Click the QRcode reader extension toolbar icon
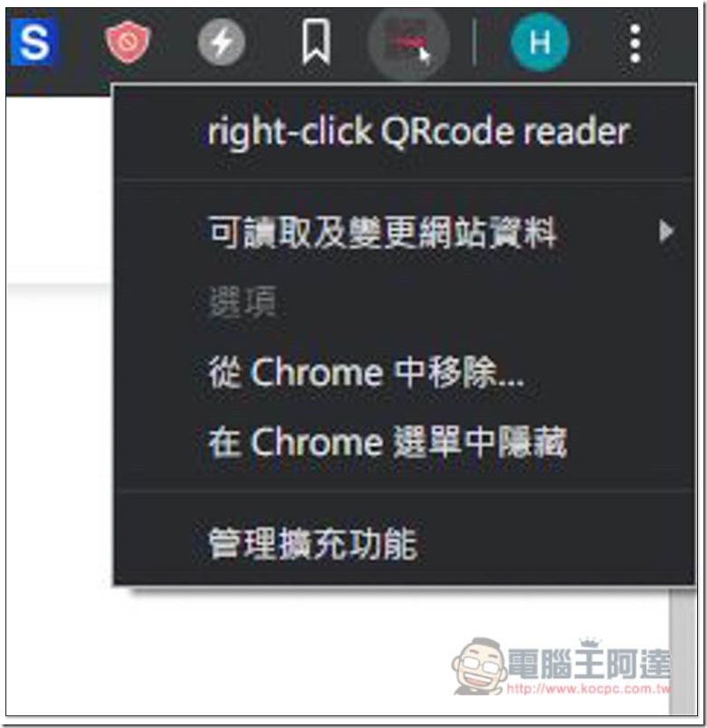This screenshot has height=728, width=707. pyautogui.click(x=409, y=43)
